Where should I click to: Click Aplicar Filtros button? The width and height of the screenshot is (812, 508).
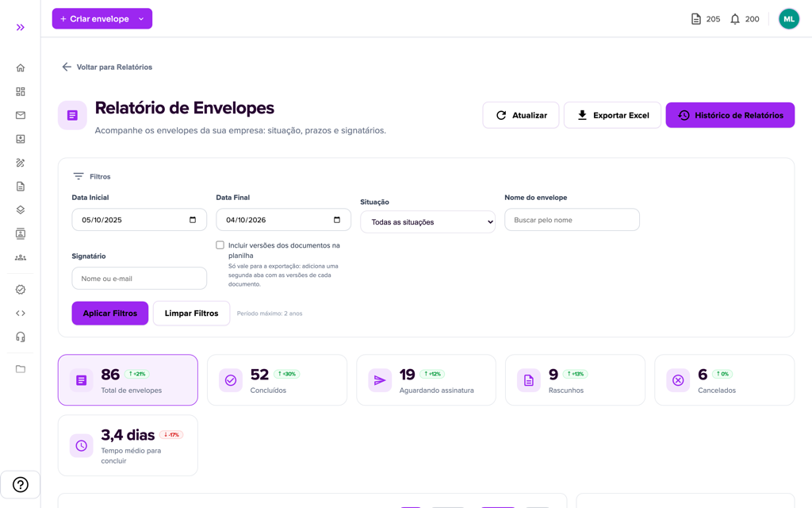(x=110, y=313)
